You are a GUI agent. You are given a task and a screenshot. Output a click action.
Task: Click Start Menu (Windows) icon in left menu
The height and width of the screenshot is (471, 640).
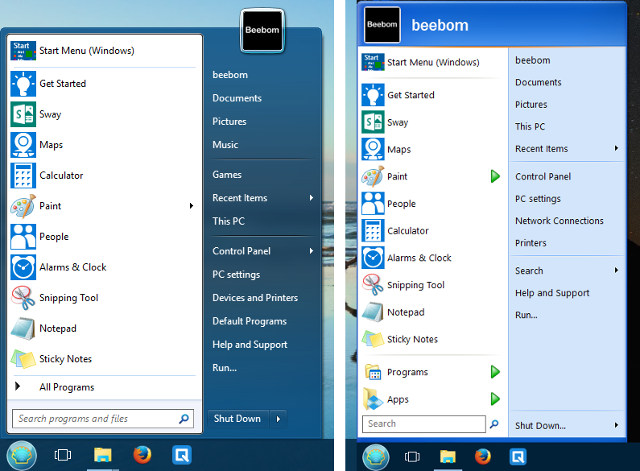pos(23,51)
